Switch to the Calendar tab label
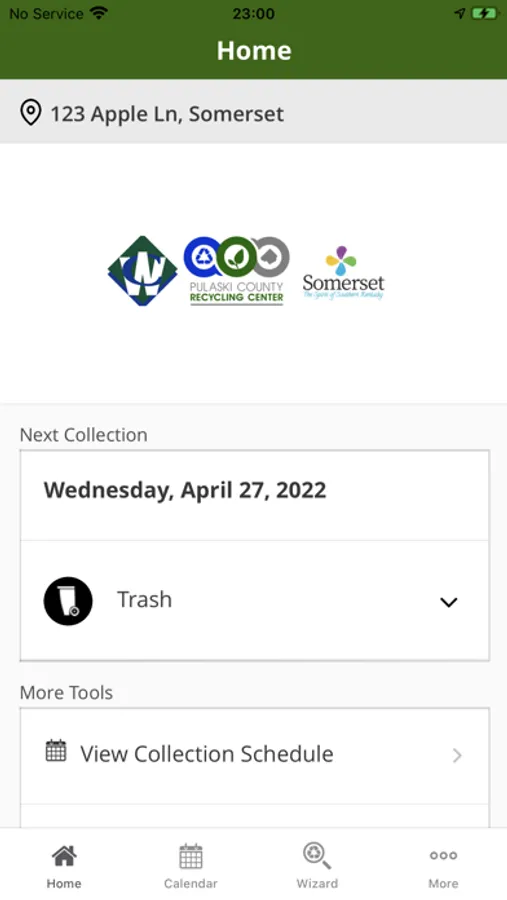Viewport: 507px width, 900px height. [191, 883]
